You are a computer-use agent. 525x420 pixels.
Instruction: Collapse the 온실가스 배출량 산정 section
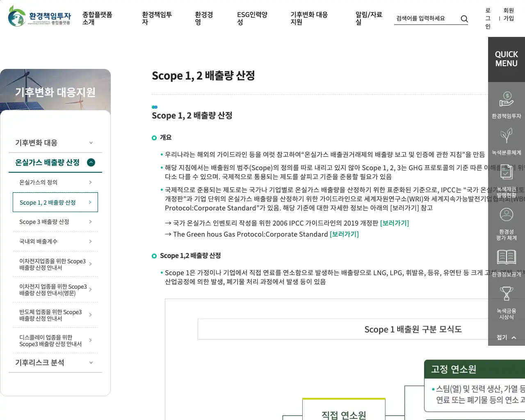91,162
